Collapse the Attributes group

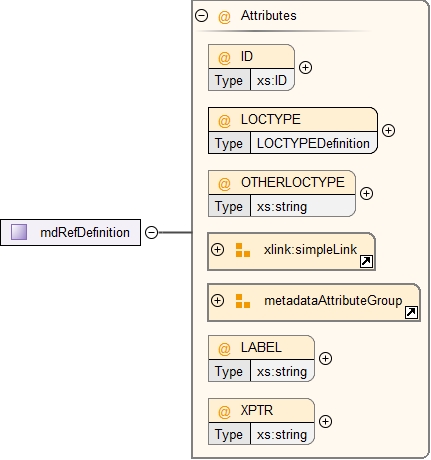[x=201, y=15]
